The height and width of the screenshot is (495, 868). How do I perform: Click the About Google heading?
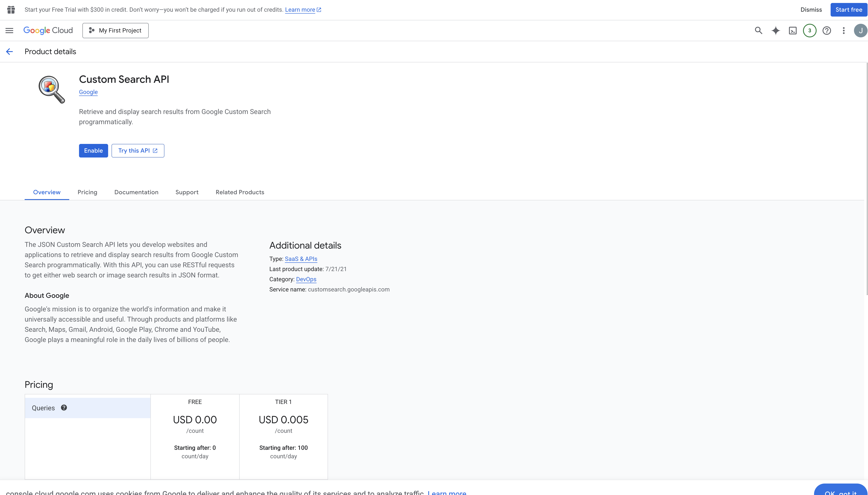coord(47,296)
